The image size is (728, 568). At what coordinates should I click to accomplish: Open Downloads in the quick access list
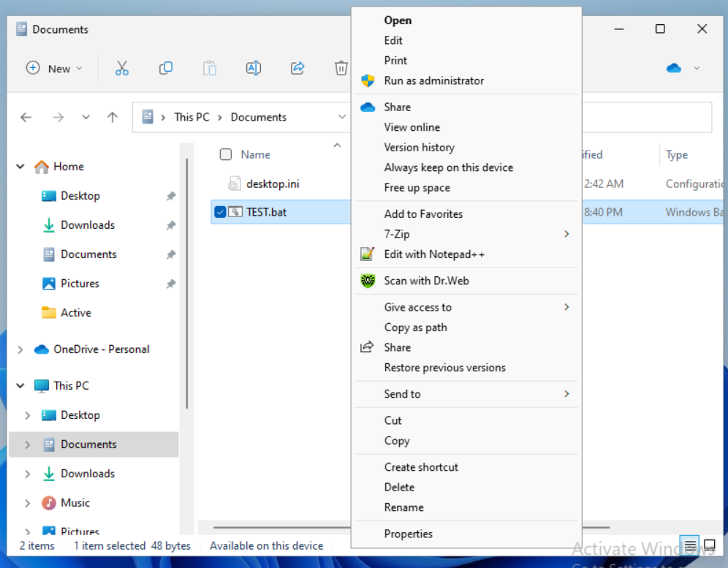coord(88,225)
